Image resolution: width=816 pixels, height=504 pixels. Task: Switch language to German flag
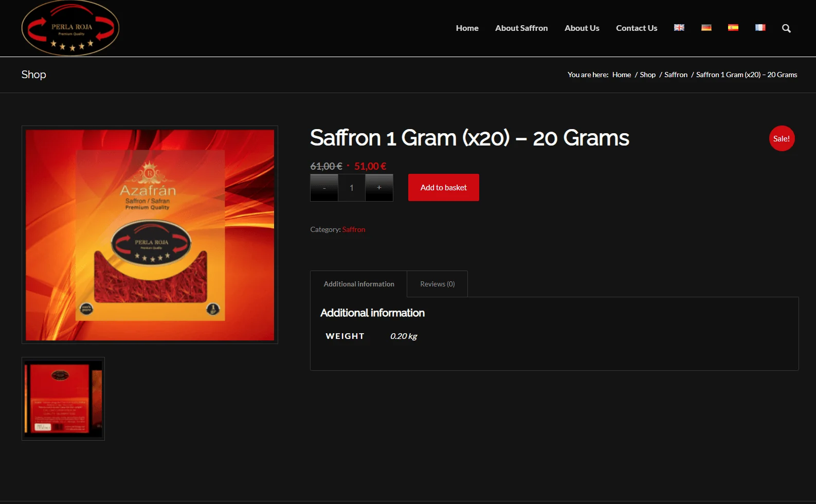click(x=706, y=28)
